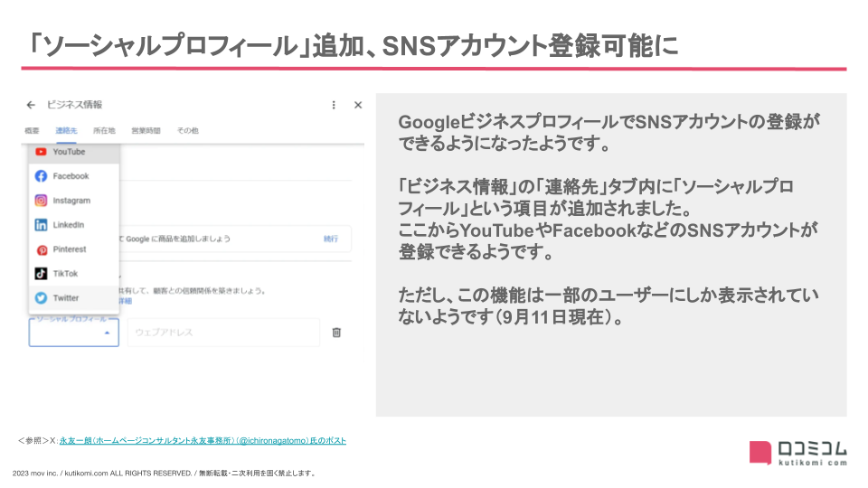868x488 pixels.
Task: Choose TikTok from the social profile list
Action: coord(73,273)
